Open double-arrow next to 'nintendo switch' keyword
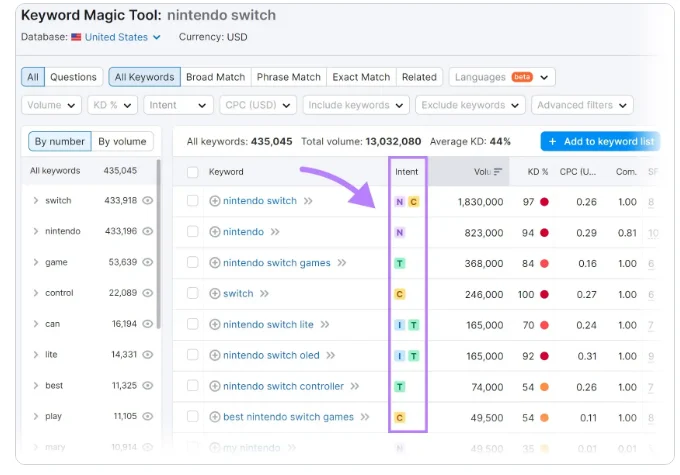The height and width of the screenshot is (475, 680). tap(308, 201)
